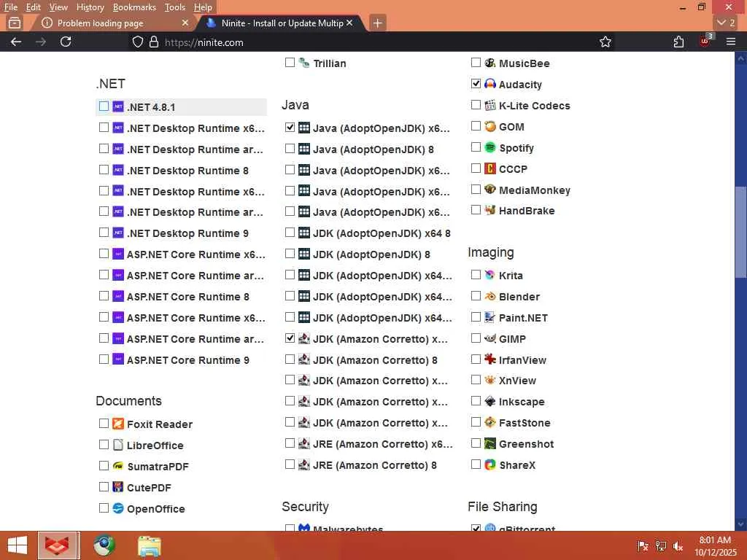Image resolution: width=747 pixels, height=560 pixels.
Task: Bookmark this page with the star icon
Action: [x=605, y=42]
